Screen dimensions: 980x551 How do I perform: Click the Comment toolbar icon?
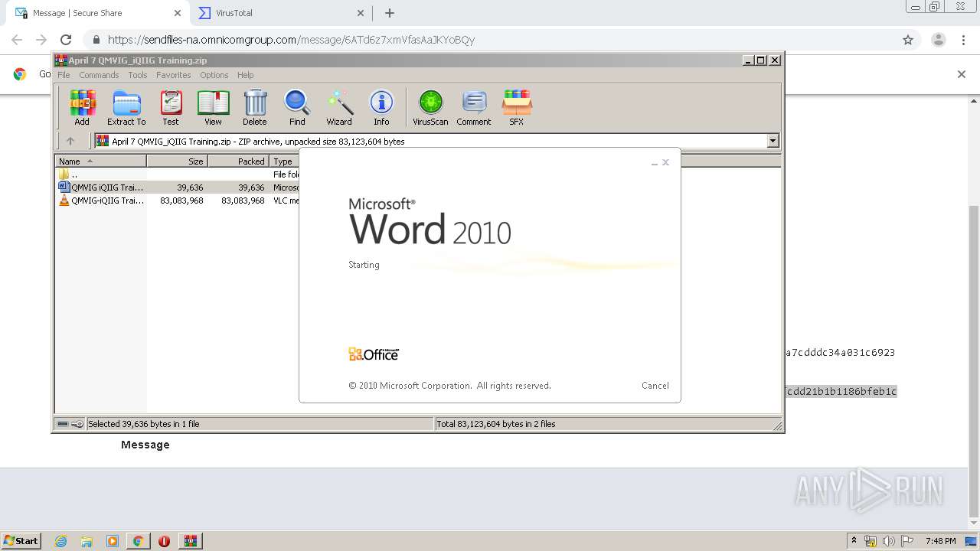(474, 107)
